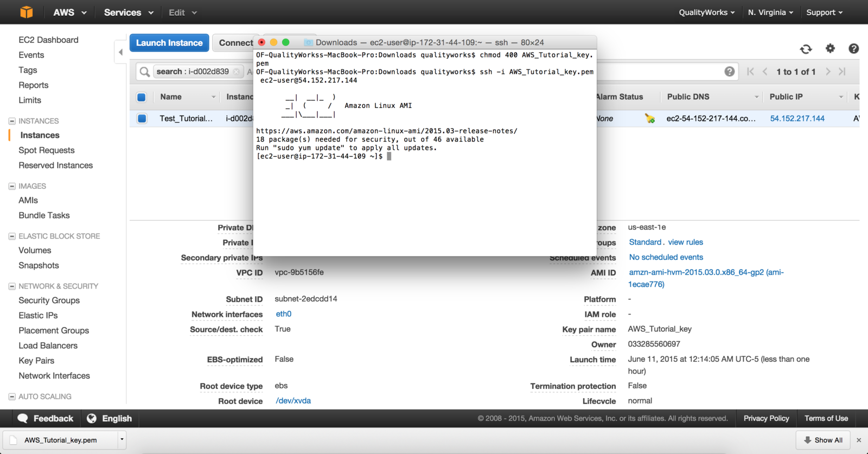Open the settings gear for table preferences
This screenshot has height=454, width=868.
pos(830,48)
